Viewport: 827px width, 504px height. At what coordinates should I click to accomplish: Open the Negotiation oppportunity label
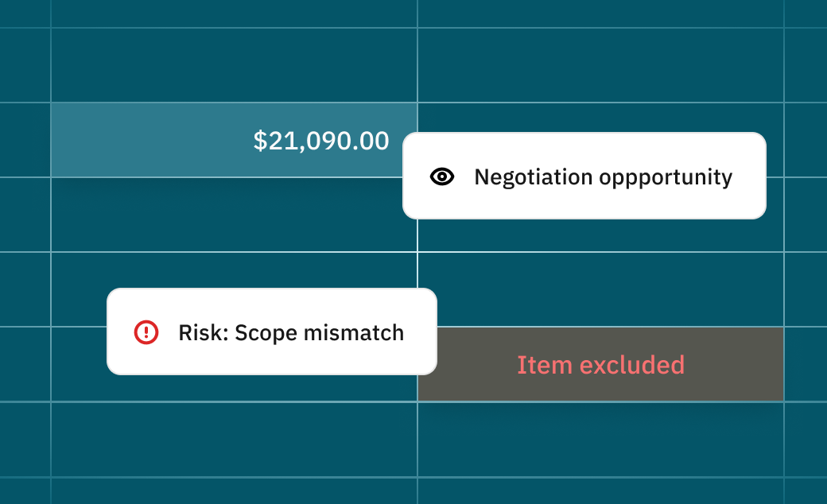click(603, 176)
